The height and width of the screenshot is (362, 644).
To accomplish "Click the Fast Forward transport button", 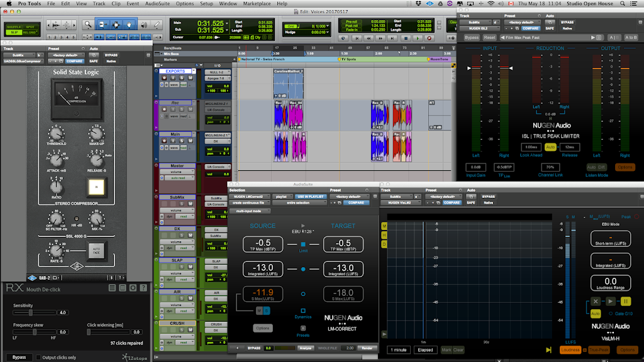I will (380, 38).
